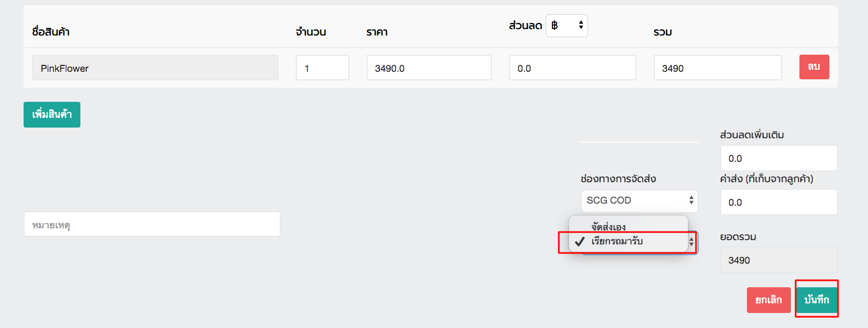Click the green บันทึก save button
868x328 pixels.
coord(817,300)
